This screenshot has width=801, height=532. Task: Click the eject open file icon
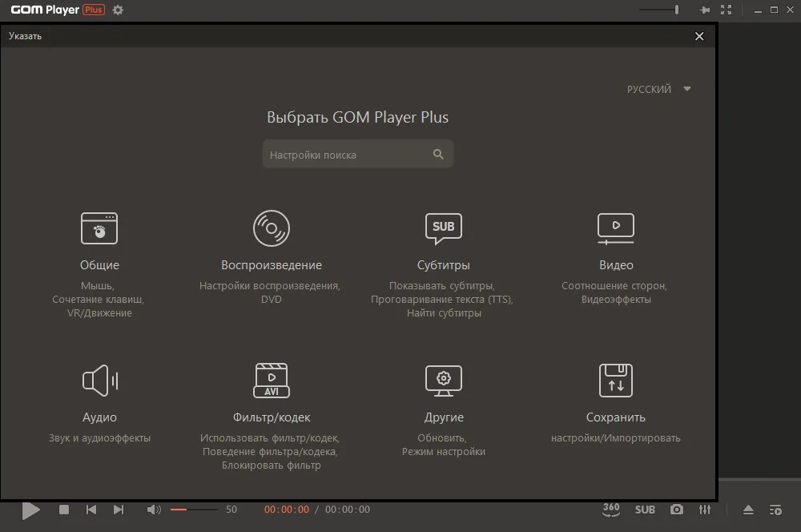[x=748, y=510]
